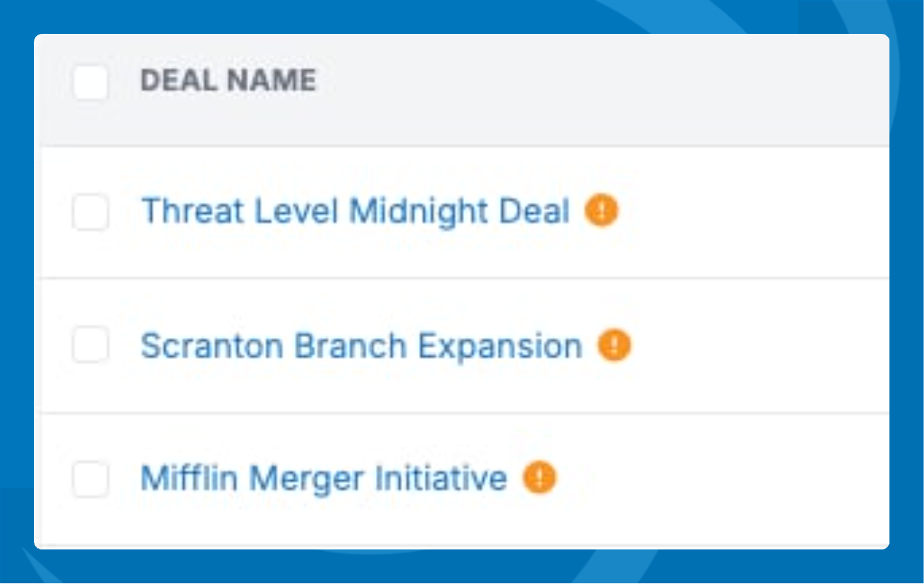924x584 pixels.
Task: Open the warning badge for Mifflin Merger Initiative
Action: coord(539,478)
